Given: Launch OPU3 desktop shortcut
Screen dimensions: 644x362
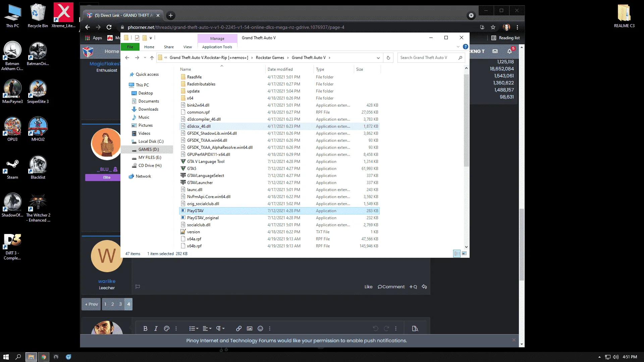Looking at the screenshot, I should tap(12, 129).
